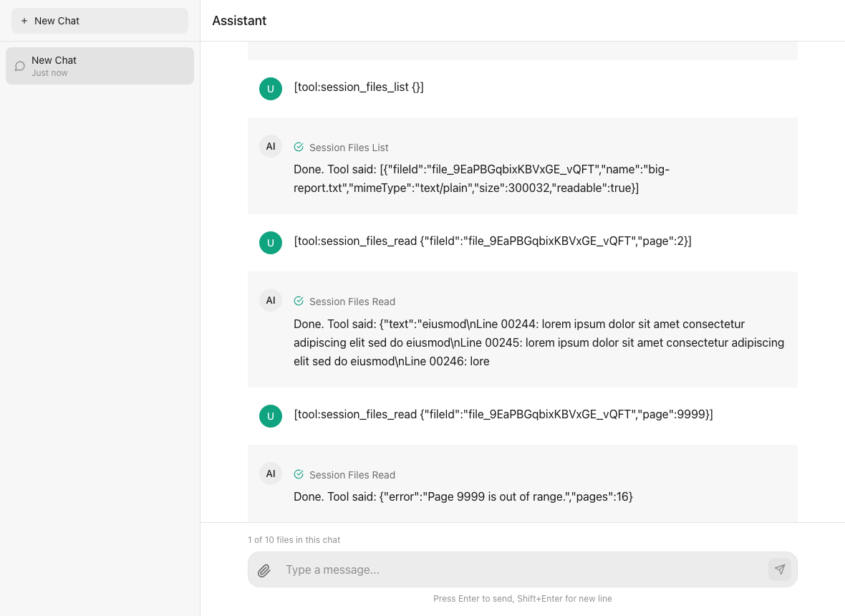Click the 'Line 00244: lorem ipsum' result text

click(x=539, y=343)
